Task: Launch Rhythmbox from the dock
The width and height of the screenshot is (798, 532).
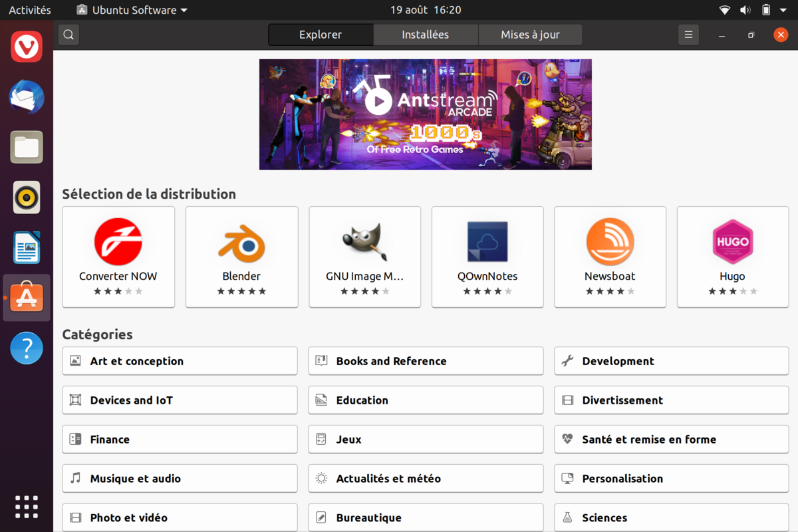Action: point(27,198)
